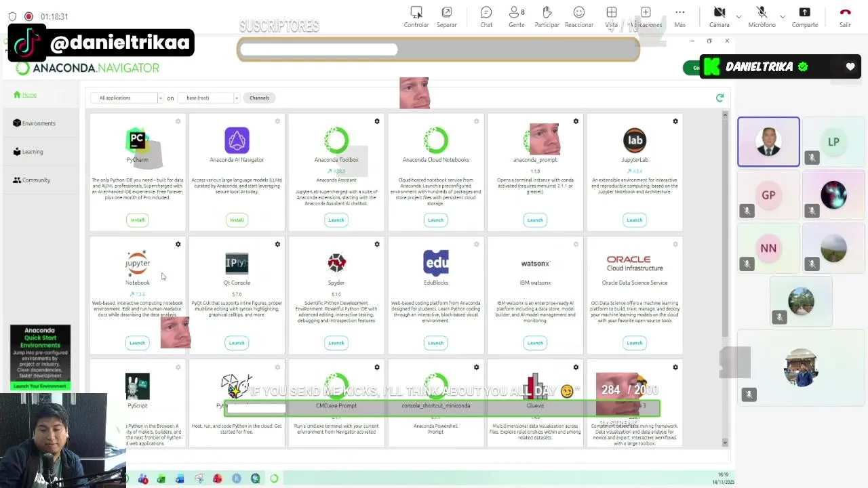This screenshot has height=488, width=868.
Task: Toggle the Cámara on or off
Action: tap(719, 16)
